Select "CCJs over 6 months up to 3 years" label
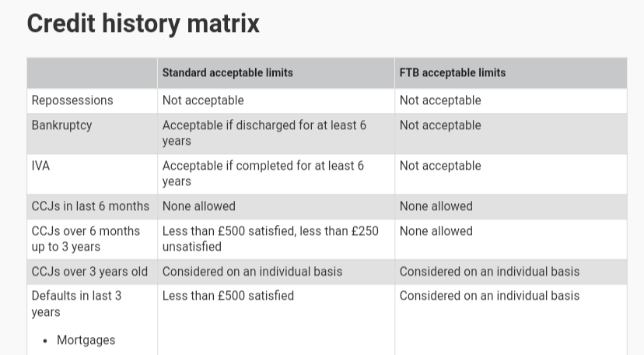Image resolution: width=644 pixels, height=355 pixels. 86,238
